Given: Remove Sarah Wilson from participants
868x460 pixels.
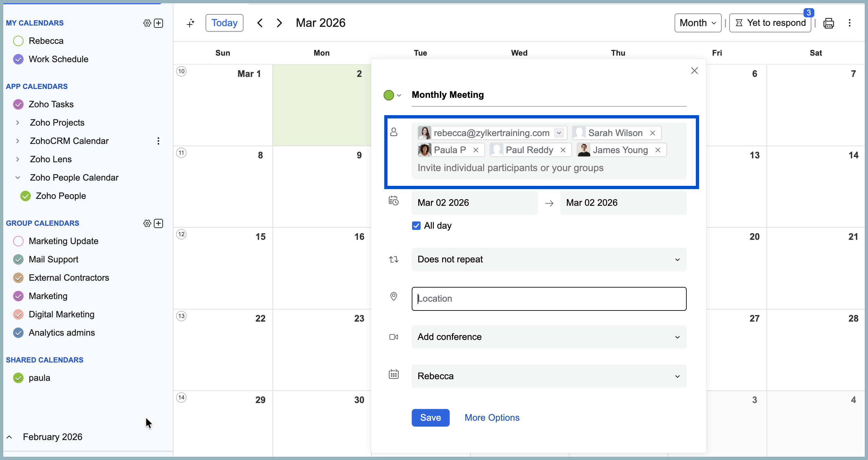Looking at the screenshot, I should point(653,133).
